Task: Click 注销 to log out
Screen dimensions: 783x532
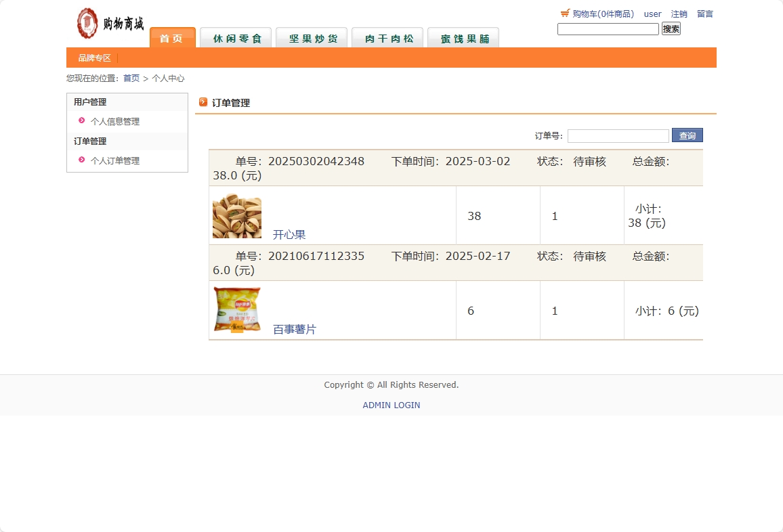Action: point(679,14)
